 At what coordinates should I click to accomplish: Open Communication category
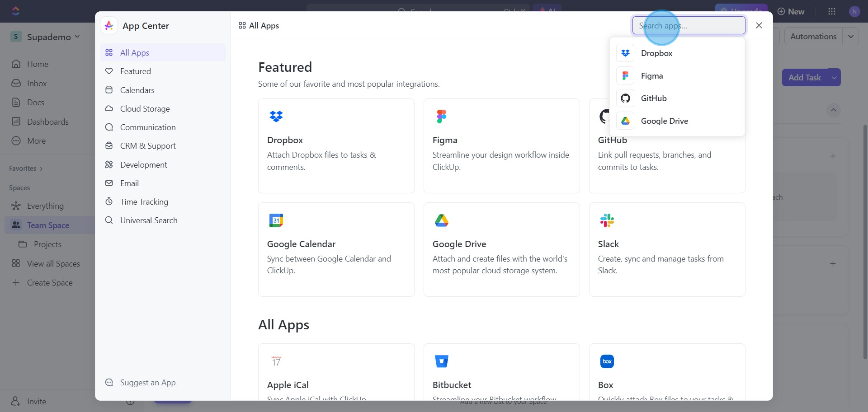pyautogui.click(x=163, y=127)
